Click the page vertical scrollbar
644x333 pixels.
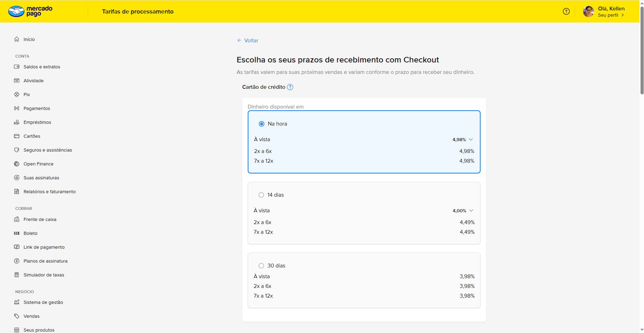[x=642, y=52]
